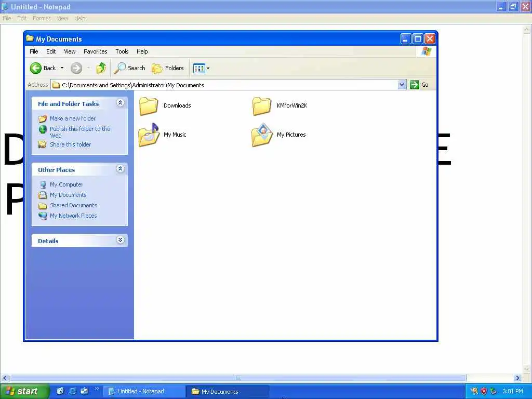532x399 pixels.
Task: Expand the Address bar dropdown arrow
Action: pyautogui.click(x=402, y=85)
